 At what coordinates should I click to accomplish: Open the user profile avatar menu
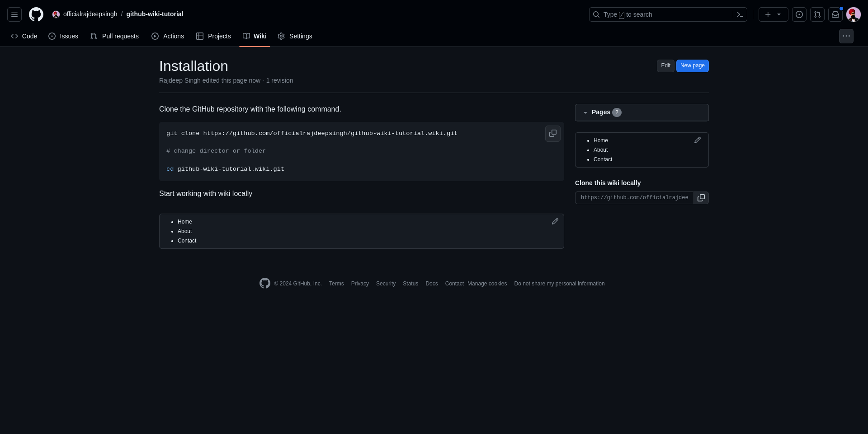click(x=854, y=14)
